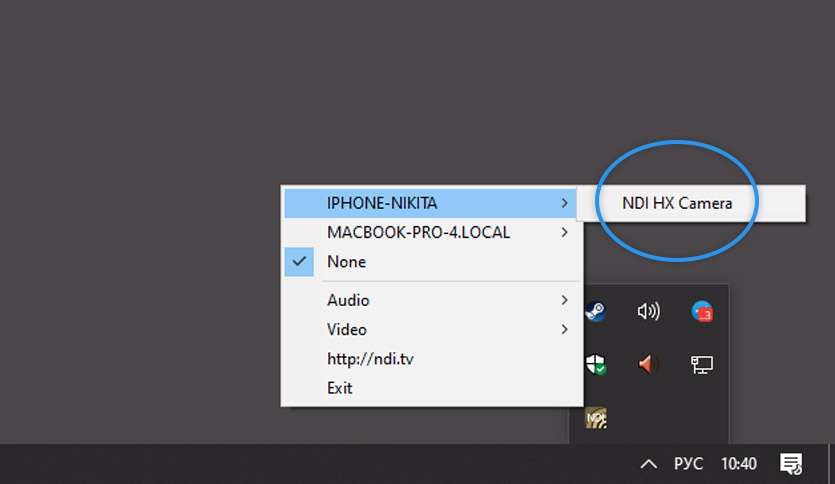835x484 pixels.
Task: Open the MACBOOK-PRO-4.LOCAL submenu
Action: 430,233
